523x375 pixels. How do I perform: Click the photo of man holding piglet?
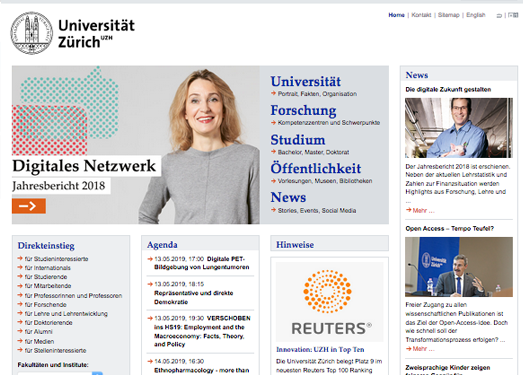(459, 128)
